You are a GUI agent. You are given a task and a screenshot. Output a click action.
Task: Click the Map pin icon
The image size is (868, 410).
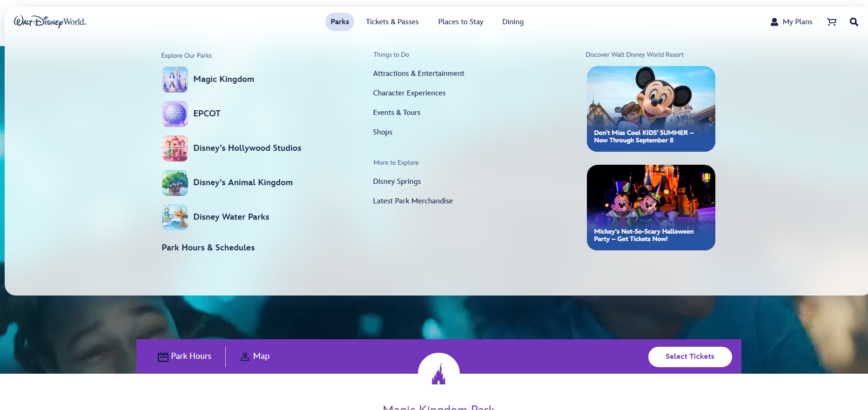[245, 356]
